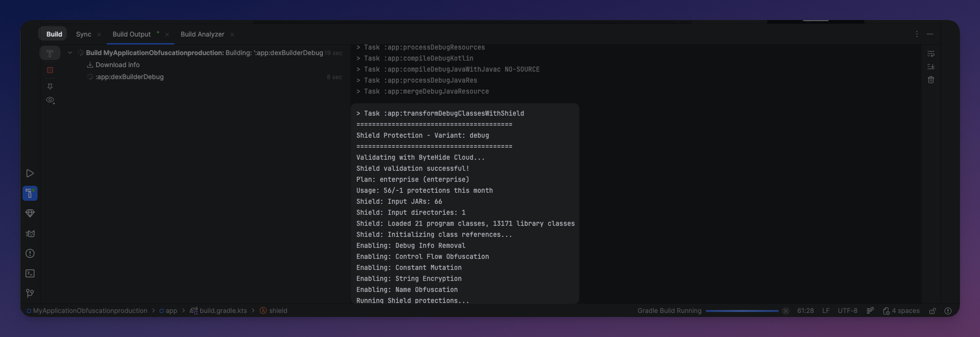Screen dimensions: 980x337
Task: Click the 'Shield validation successful!' line
Action: coord(412,168)
